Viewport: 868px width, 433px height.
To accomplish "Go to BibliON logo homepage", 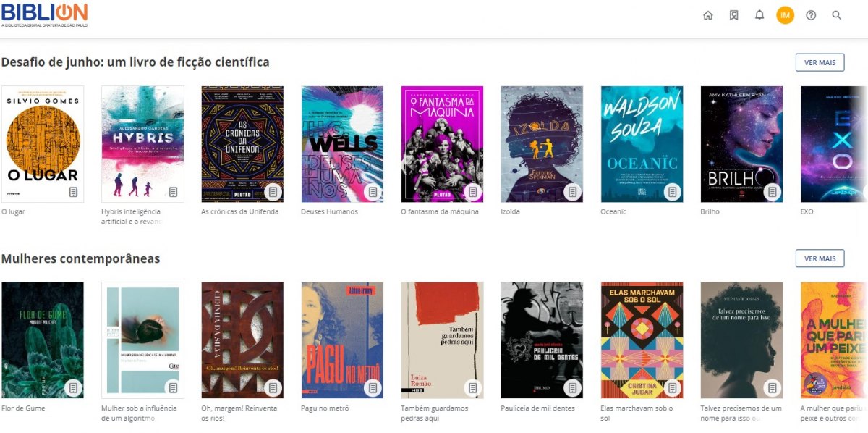I will (x=45, y=14).
